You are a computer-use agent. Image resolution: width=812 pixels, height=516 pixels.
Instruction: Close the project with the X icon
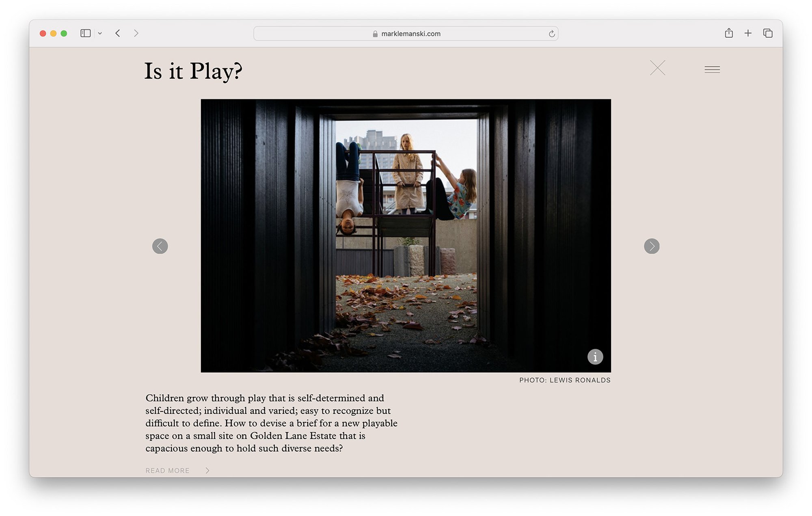(657, 68)
